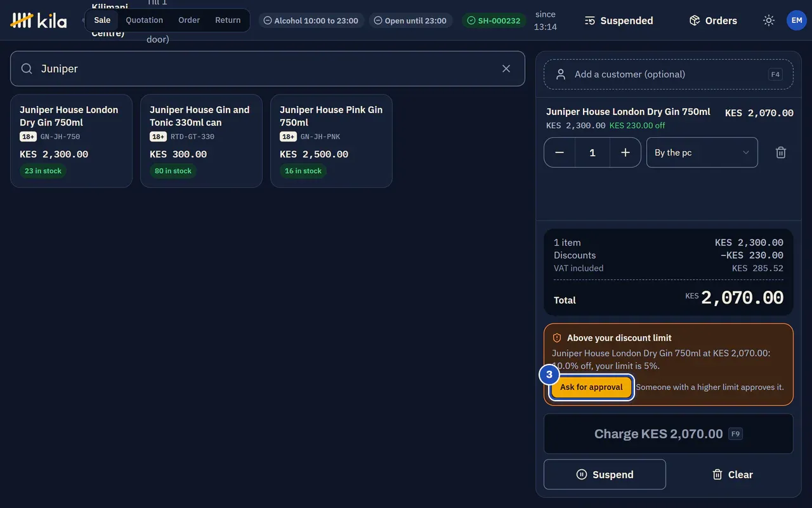This screenshot has width=812, height=508.
Task: Open the 'By the pc' unit dropdown
Action: tap(702, 152)
